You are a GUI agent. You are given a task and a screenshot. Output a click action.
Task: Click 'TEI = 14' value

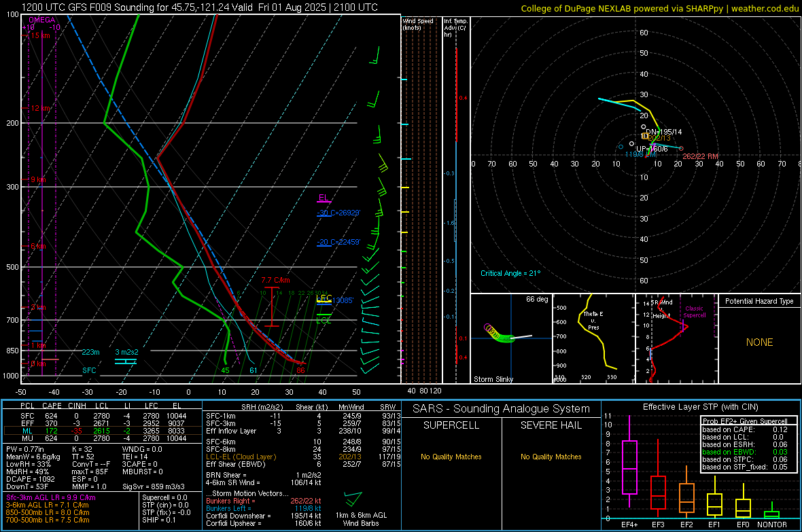click(135, 457)
